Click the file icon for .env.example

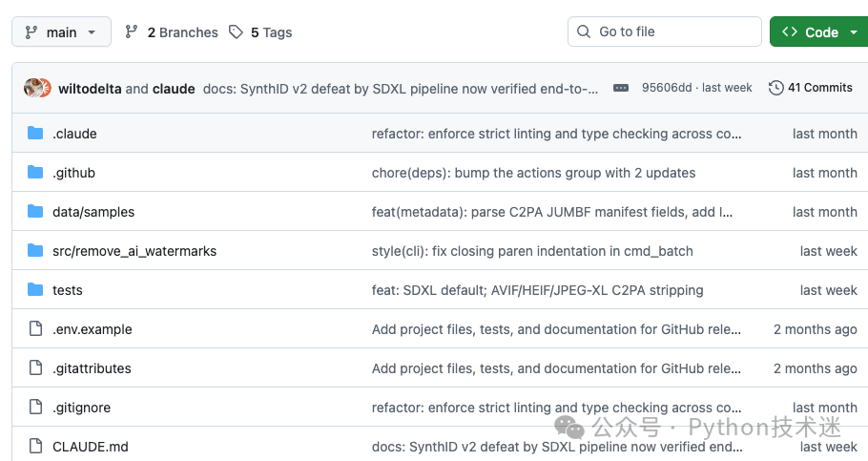coord(35,328)
